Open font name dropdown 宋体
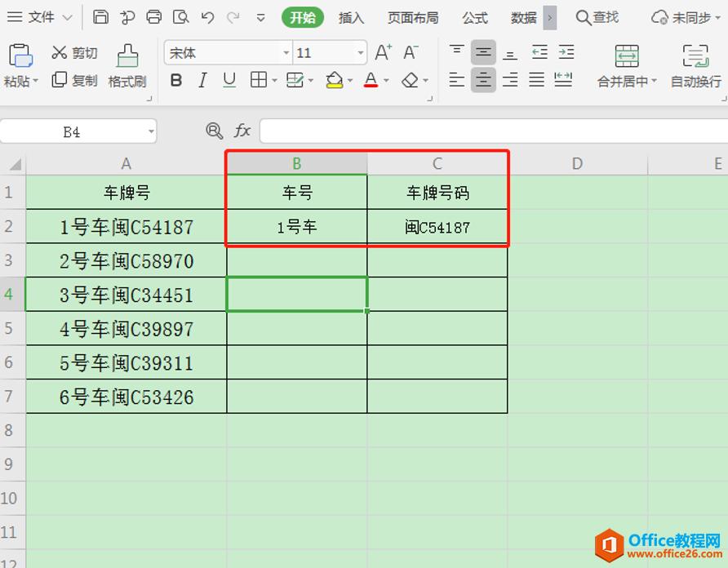This screenshot has height=568, width=728. pyautogui.click(x=286, y=53)
